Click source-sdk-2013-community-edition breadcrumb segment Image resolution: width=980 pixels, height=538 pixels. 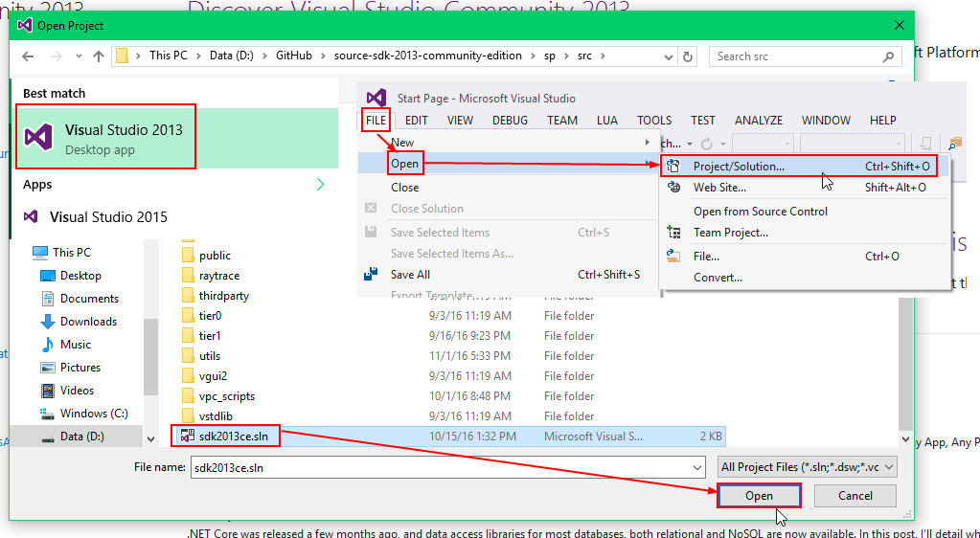(427, 56)
